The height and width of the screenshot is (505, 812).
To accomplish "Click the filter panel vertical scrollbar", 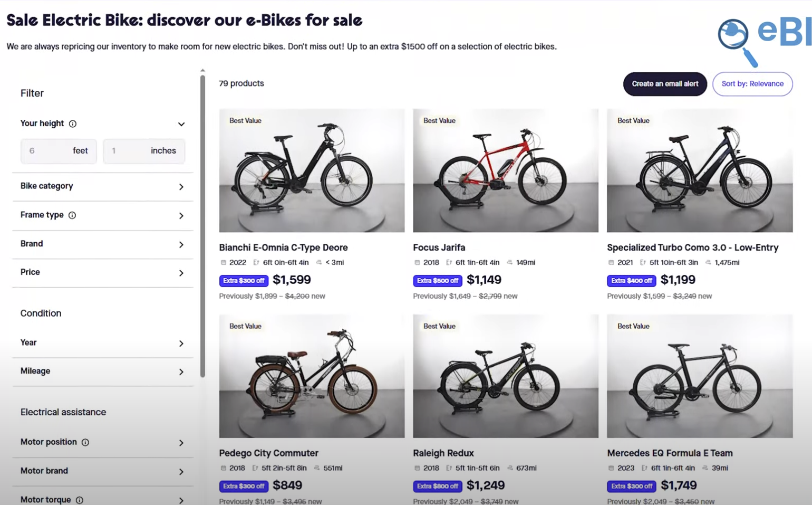I will [202, 227].
